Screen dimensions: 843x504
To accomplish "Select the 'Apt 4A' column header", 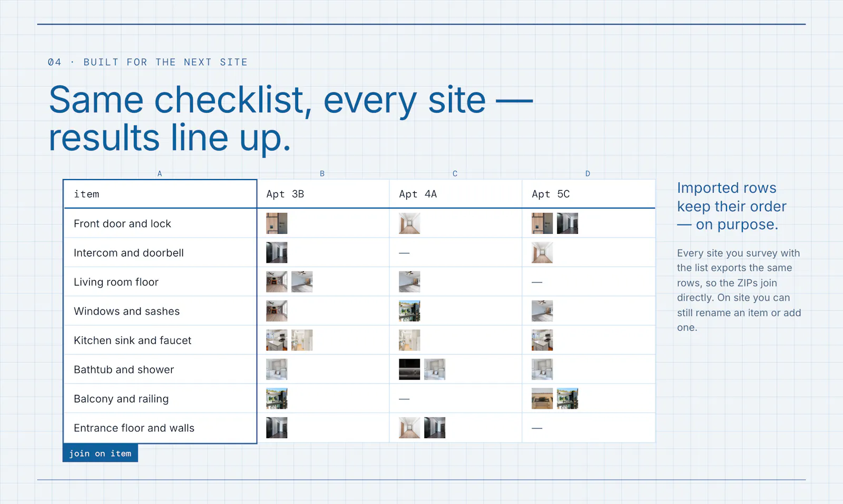I will point(456,194).
